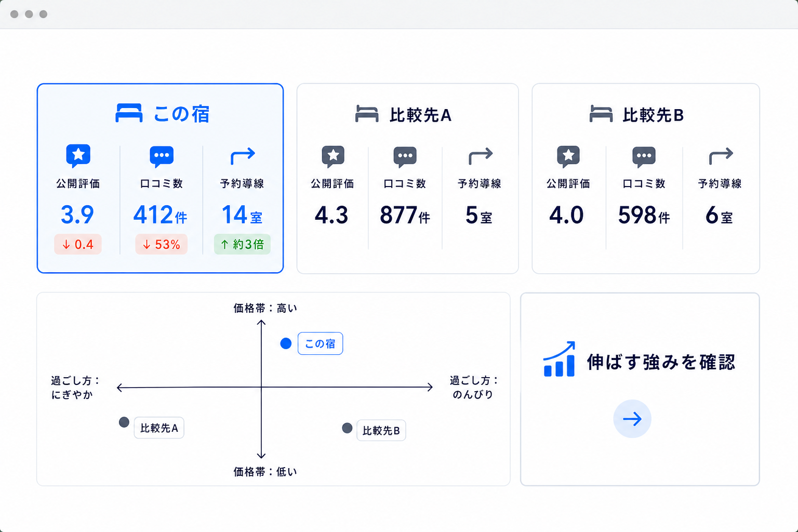Select the 比較先B label chip on the map
Screen dimensions: 798x532
(381, 430)
